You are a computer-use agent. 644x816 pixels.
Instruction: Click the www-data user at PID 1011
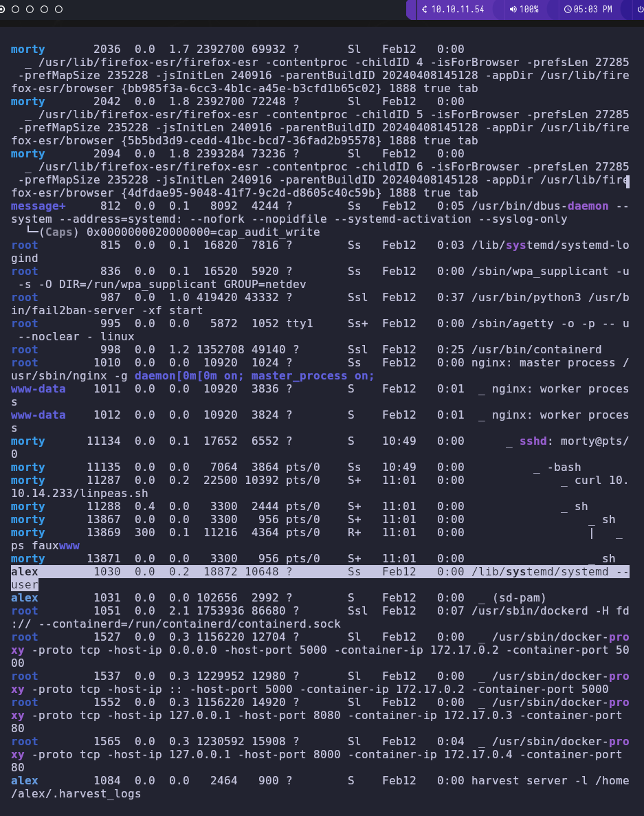pos(38,388)
